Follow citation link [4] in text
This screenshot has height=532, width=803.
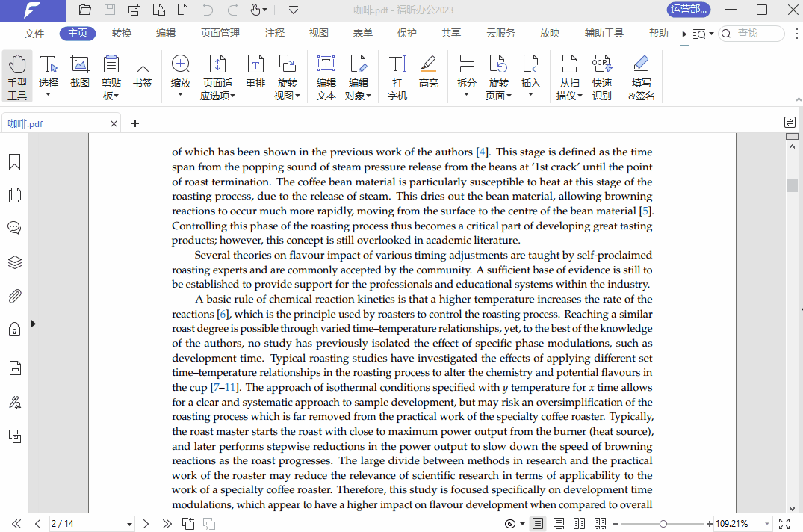tap(483, 152)
